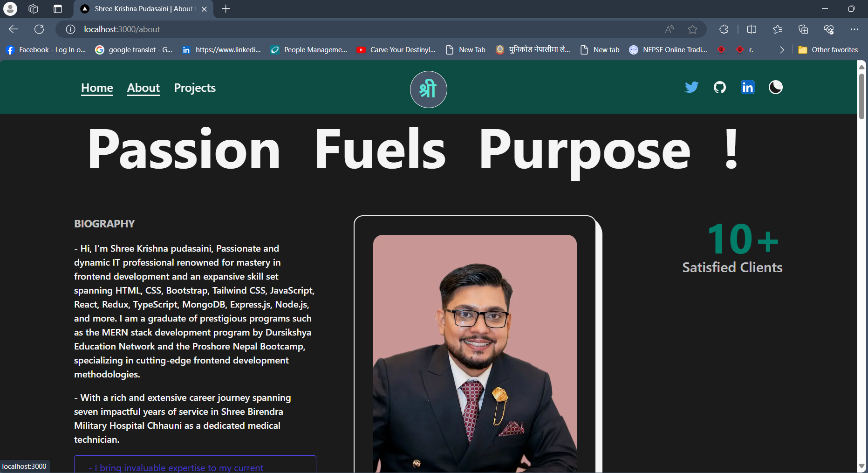Click the circular श्री site logo
This screenshot has width=868, height=473.
pos(429,89)
